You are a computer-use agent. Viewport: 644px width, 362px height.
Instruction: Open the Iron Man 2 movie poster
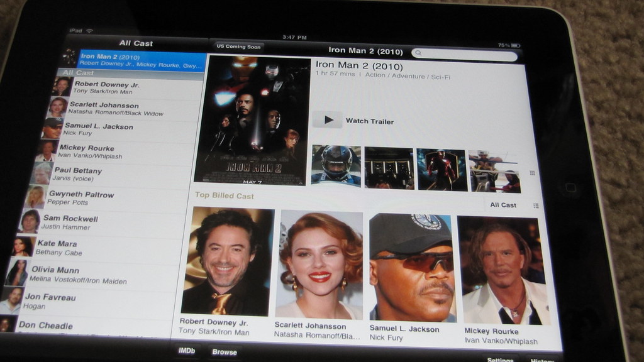[252, 121]
